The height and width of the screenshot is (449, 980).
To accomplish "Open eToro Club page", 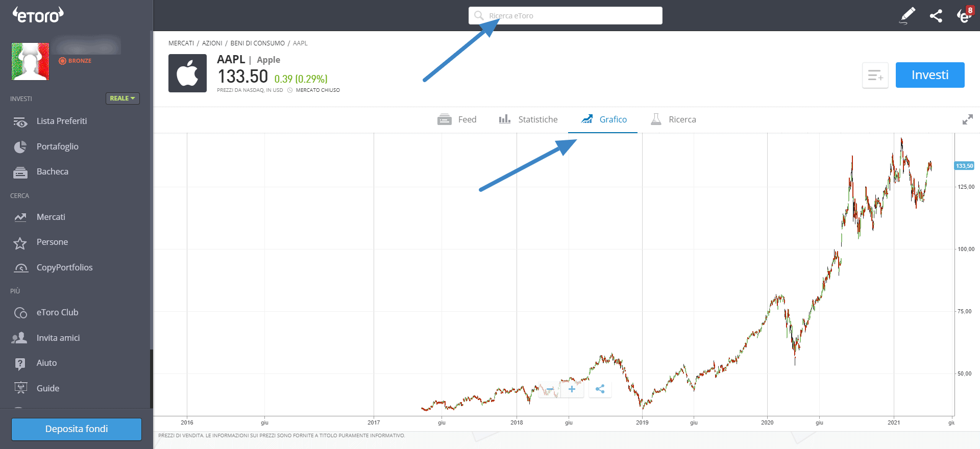I will [x=58, y=312].
